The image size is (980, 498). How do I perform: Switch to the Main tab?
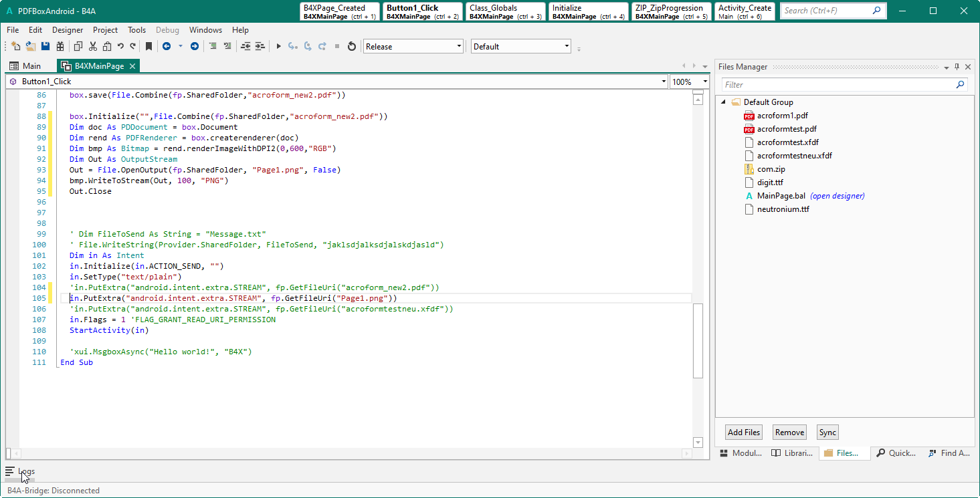[x=25, y=66]
